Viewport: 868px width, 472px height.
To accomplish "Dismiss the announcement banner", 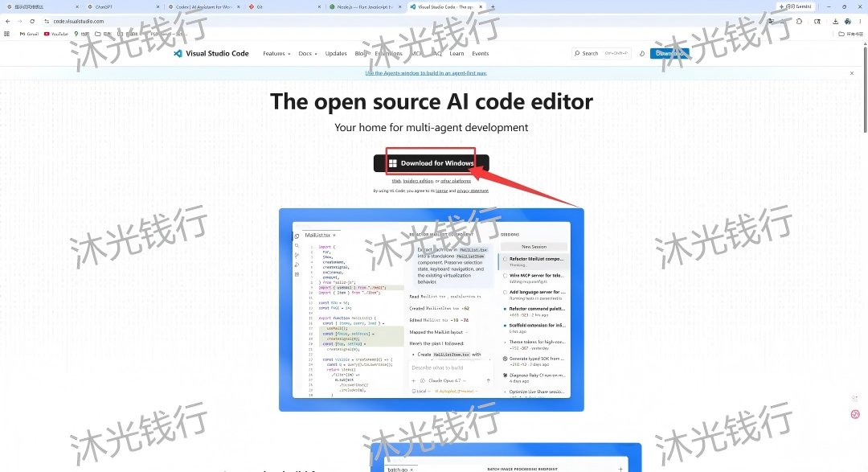I will (x=851, y=73).
